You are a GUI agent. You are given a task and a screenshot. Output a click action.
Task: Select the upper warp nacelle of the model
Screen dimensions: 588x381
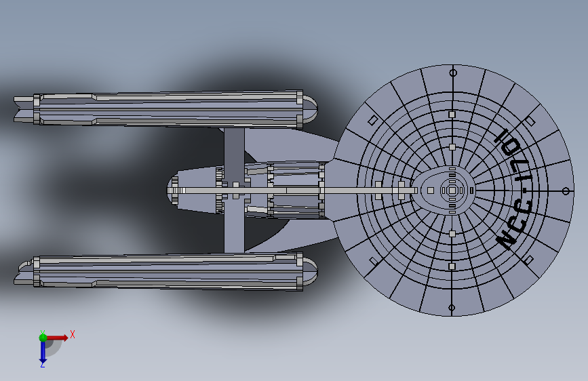point(165,108)
